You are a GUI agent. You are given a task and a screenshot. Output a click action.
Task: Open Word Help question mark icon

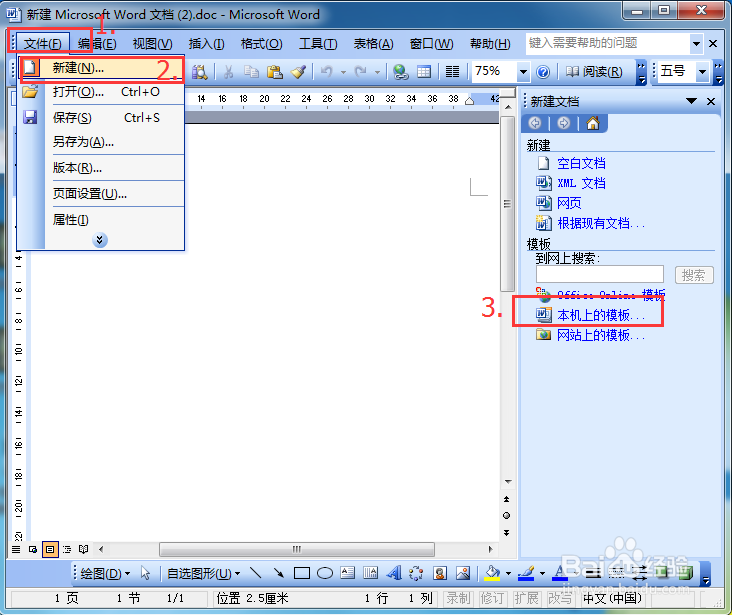[x=542, y=71]
